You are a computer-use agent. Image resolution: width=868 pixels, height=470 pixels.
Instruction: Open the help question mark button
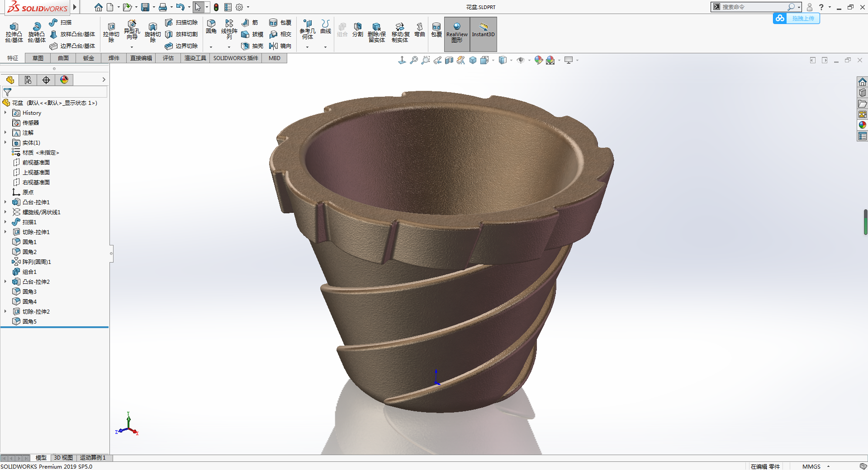pyautogui.click(x=821, y=7)
